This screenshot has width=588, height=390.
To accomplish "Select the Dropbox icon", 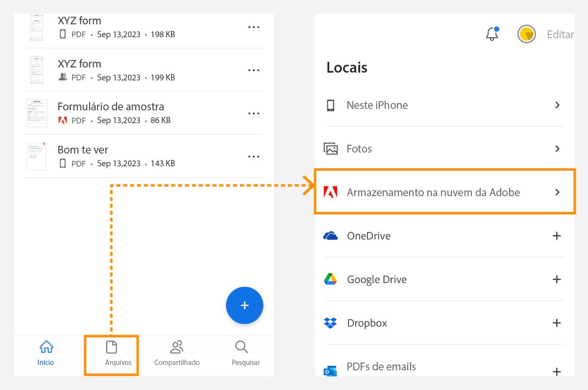I will point(330,323).
